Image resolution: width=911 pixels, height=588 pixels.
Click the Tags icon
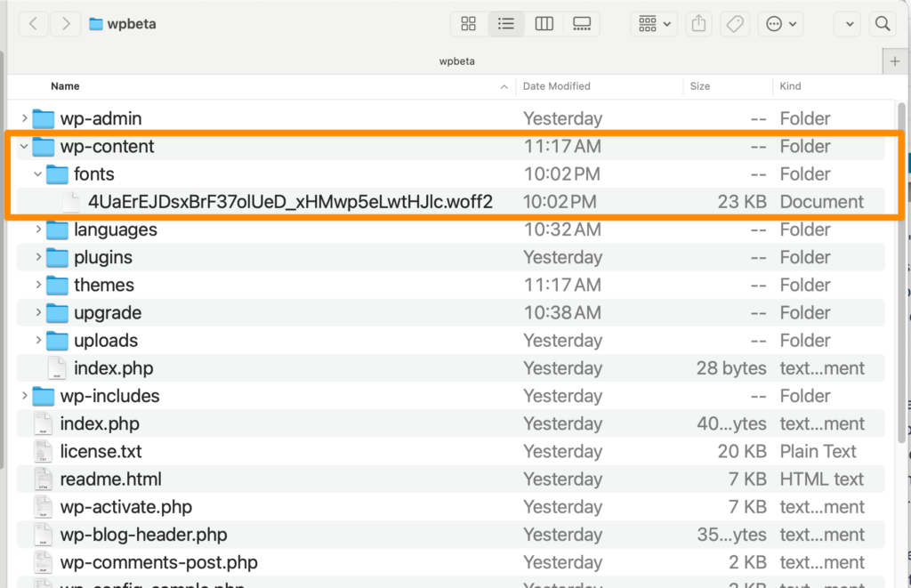(735, 24)
